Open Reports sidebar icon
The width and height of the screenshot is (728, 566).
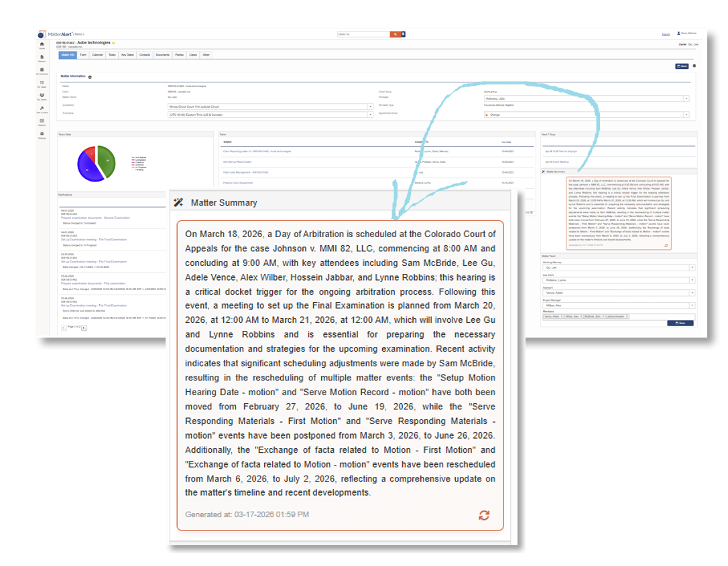pos(42,122)
